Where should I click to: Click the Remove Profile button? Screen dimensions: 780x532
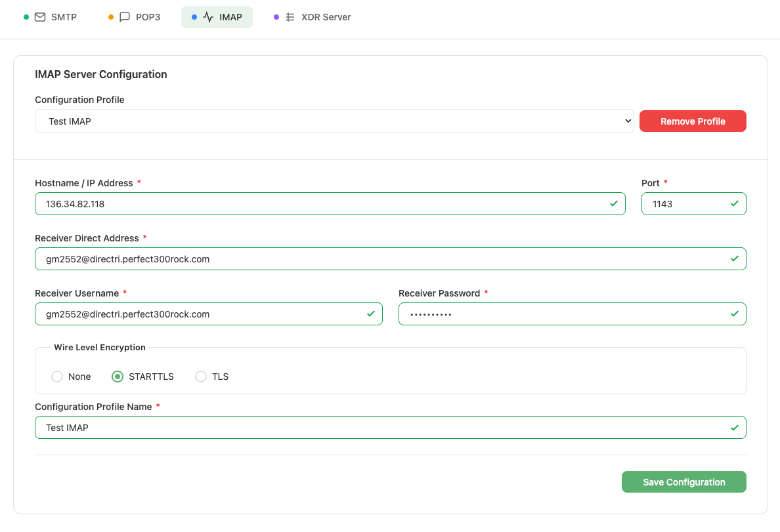click(x=693, y=121)
